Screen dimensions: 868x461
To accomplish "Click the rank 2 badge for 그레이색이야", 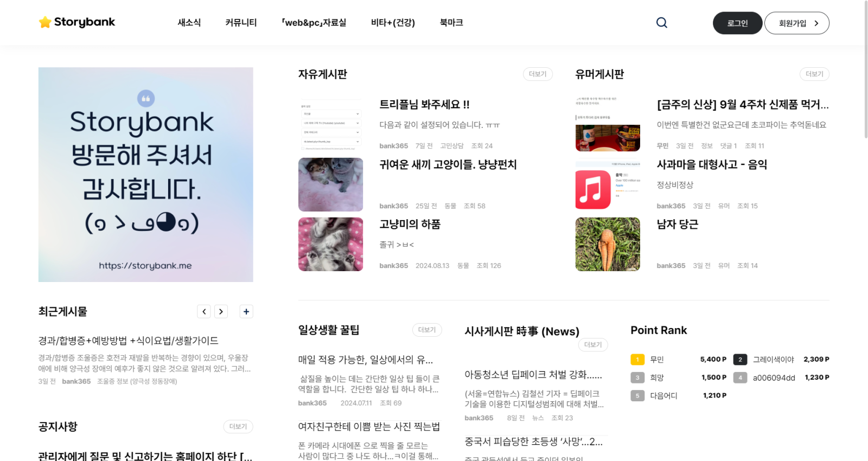I will (x=740, y=360).
